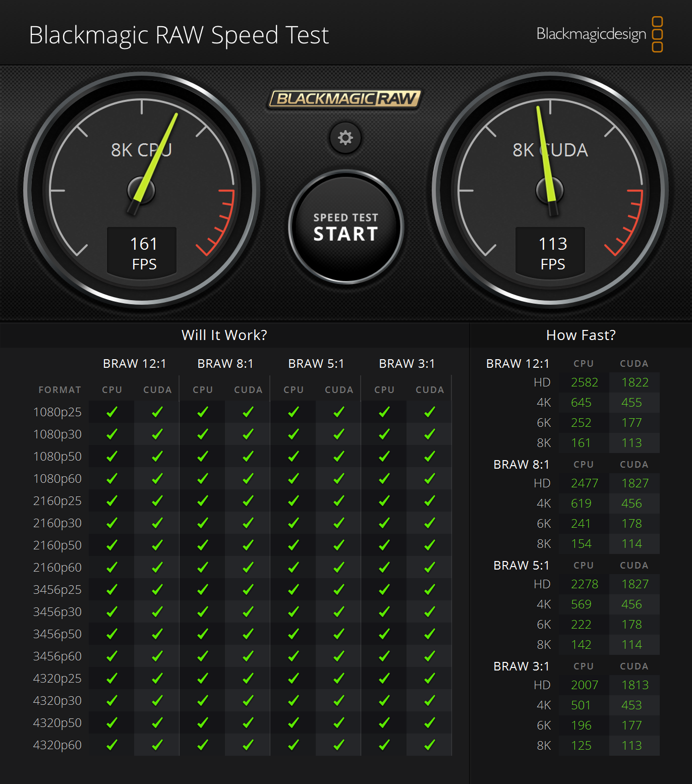The image size is (692, 784).
Task: Click BRAW 5:1 4K CPU value 569
Action: pyautogui.click(x=581, y=604)
